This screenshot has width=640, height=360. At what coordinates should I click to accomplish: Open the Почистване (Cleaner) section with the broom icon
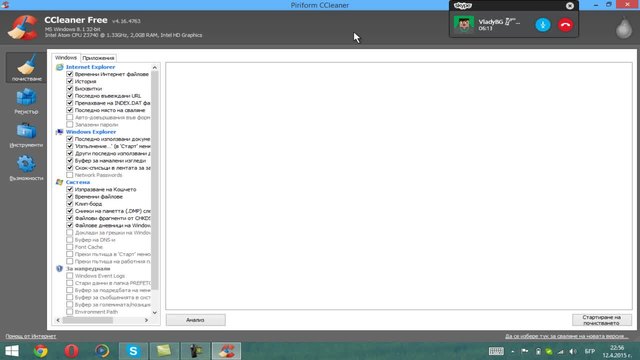[26, 67]
